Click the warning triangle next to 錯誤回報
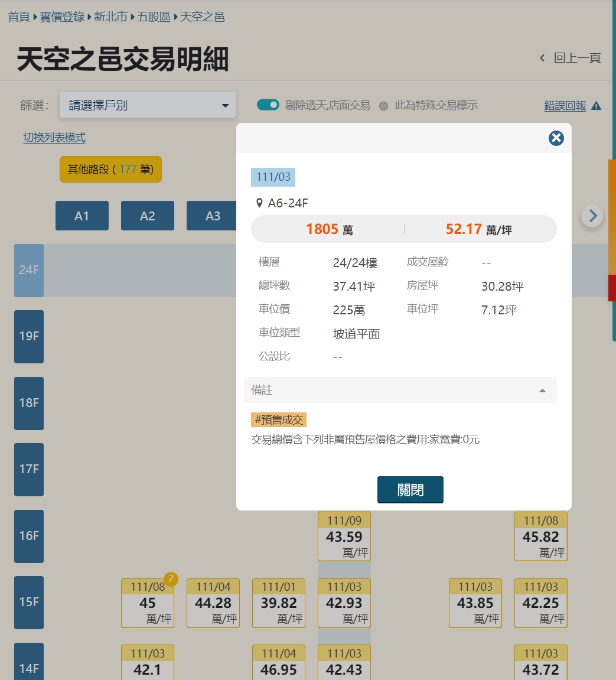This screenshot has height=680, width=616. pos(597,104)
